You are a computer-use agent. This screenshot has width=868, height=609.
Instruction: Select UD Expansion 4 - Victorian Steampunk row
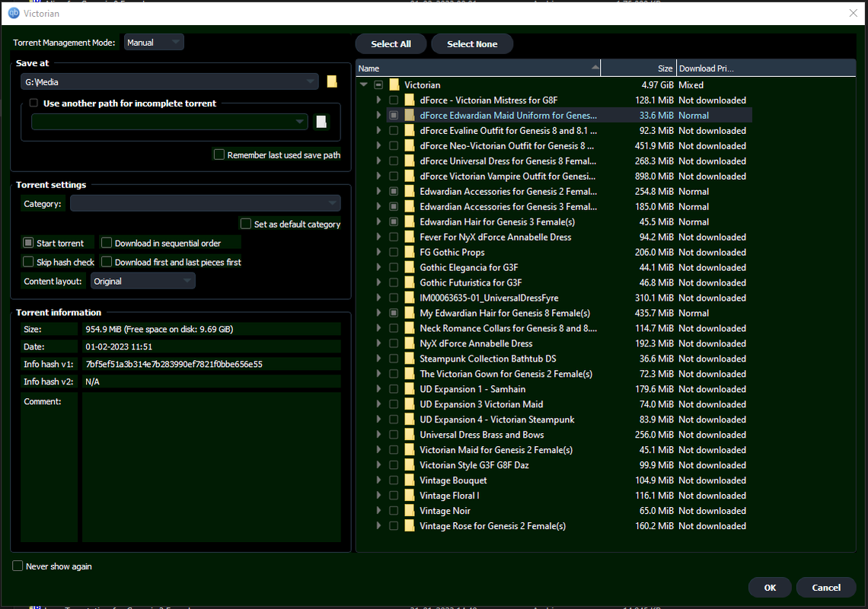[567, 419]
